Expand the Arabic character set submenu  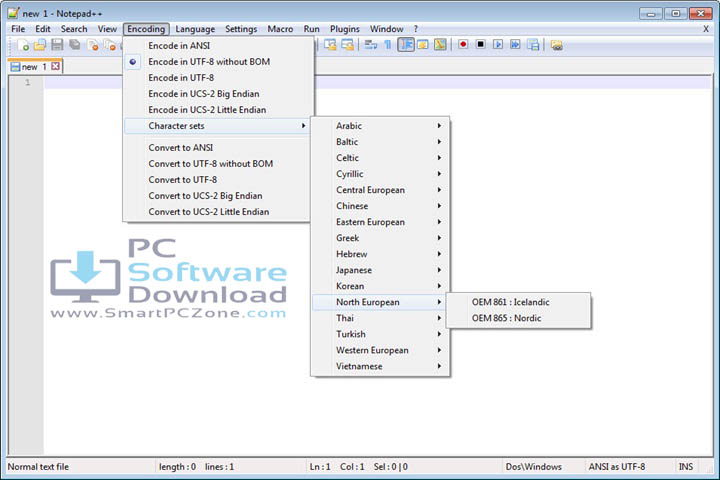point(380,125)
